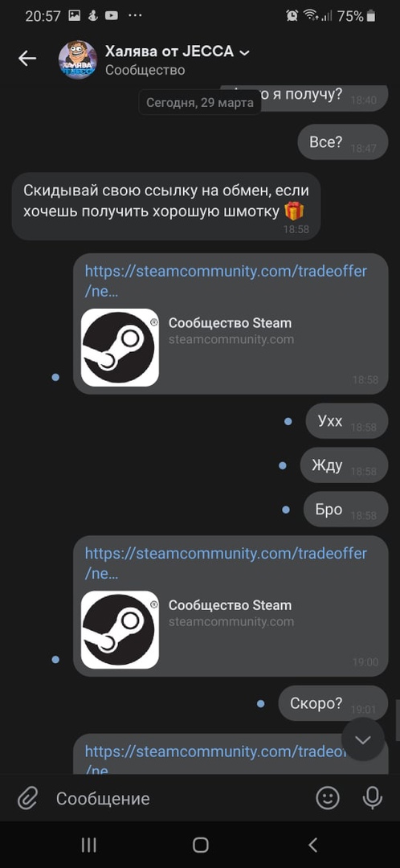Tap the Android recent apps navigation button
400x868 pixels.
coord(88,844)
